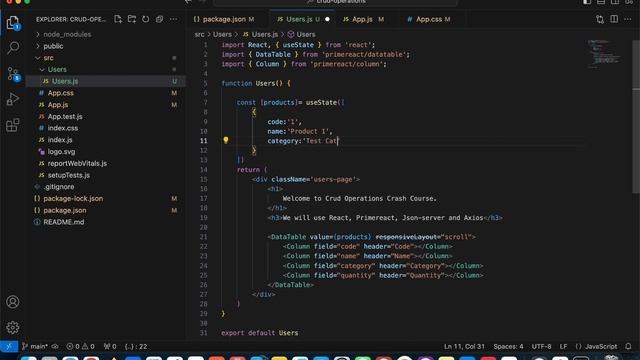Change end of line sequence LF
This screenshot has width=640, height=360.
[x=563, y=347]
